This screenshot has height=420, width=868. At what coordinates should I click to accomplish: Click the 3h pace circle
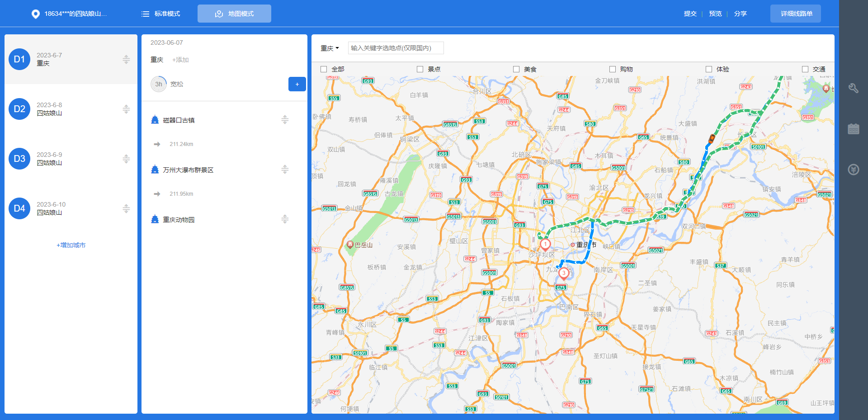(x=159, y=84)
